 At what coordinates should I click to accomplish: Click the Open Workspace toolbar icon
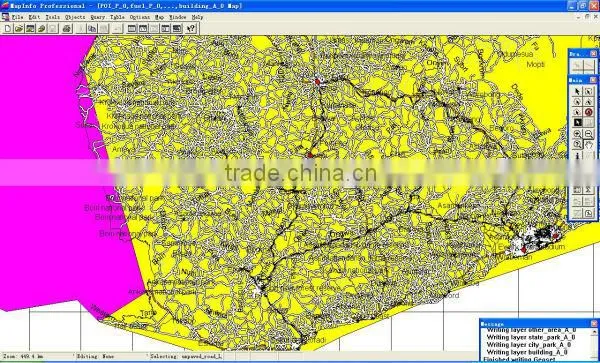click(x=30, y=28)
